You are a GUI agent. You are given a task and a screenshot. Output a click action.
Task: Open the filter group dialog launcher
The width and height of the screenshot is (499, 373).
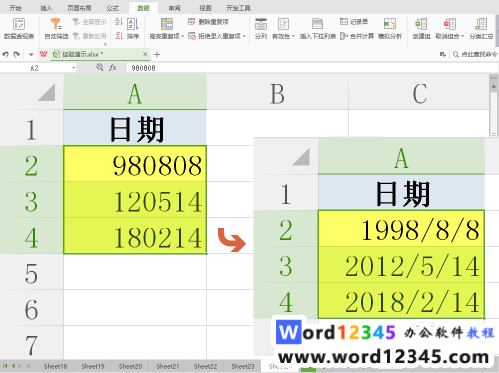tap(105, 44)
